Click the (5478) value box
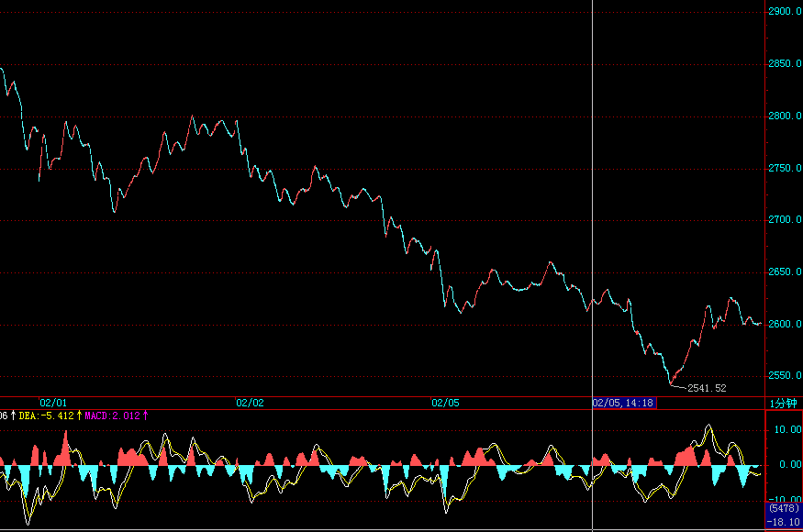 [x=783, y=508]
